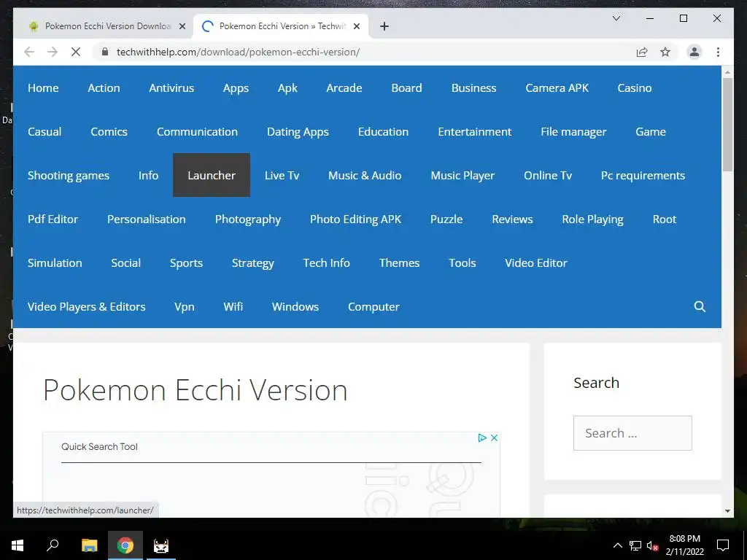Click the scrollbar down arrow
747x560 pixels.
coord(727,511)
